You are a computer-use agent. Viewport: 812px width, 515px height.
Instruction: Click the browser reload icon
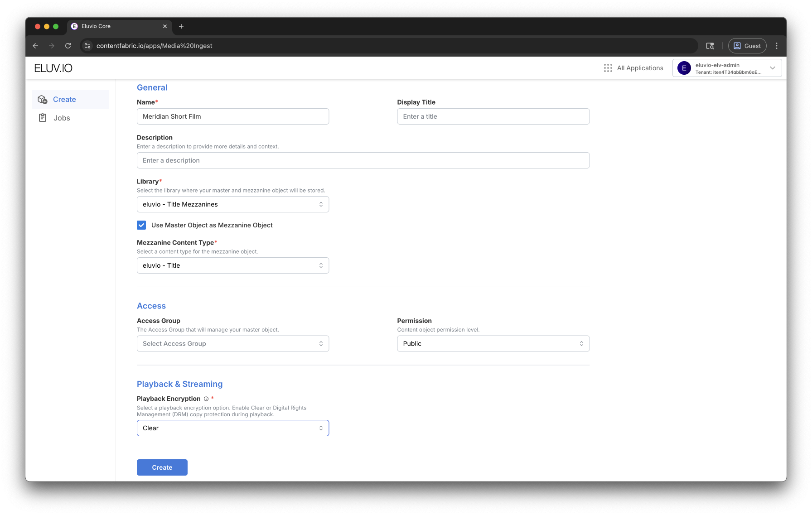click(68, 46)
